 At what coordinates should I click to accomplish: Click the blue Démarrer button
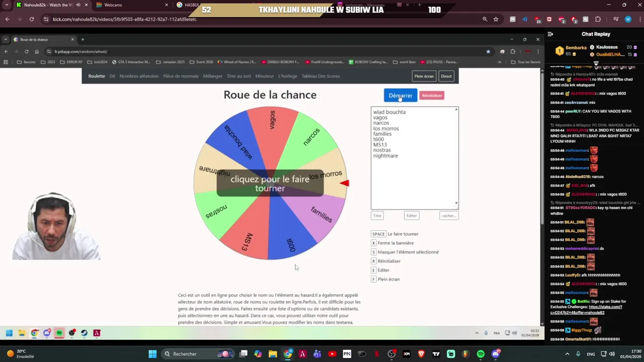pyautogui.click(x=400, y=96)
